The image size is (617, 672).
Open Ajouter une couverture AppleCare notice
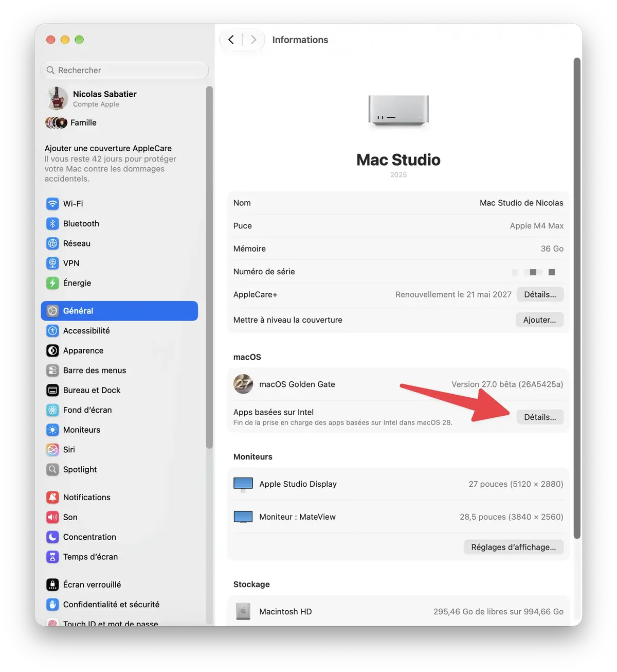pyautogui.click(x=111, y=163)
